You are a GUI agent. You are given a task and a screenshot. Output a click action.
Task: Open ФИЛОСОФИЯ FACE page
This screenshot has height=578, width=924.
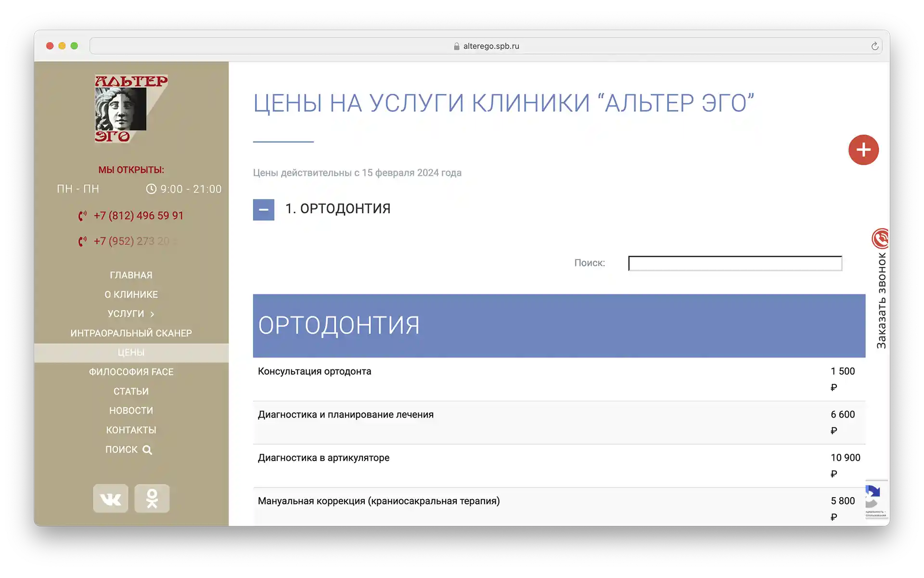pos(131,372)
